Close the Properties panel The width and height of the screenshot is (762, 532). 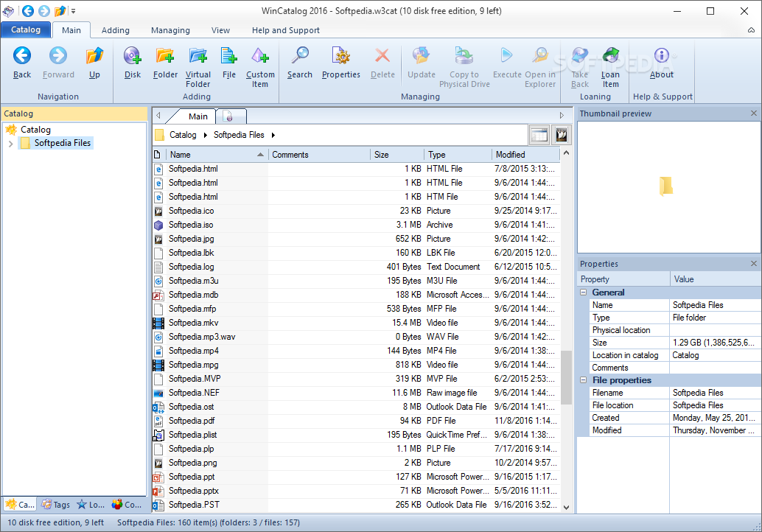(x=754, y=263)
